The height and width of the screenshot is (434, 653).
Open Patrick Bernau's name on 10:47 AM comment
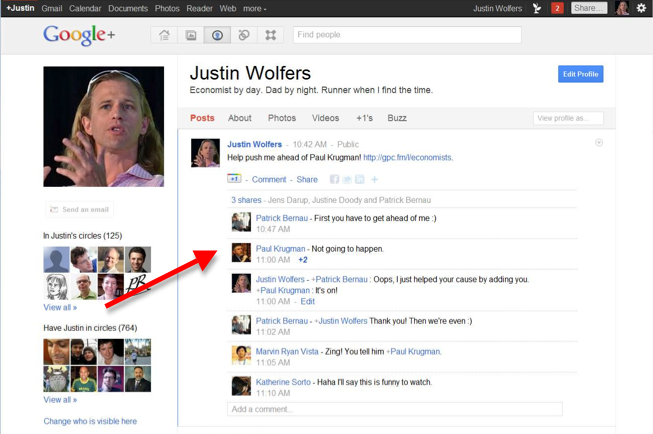coord(282,218)
